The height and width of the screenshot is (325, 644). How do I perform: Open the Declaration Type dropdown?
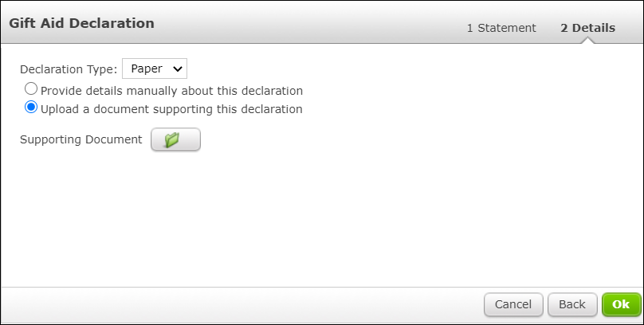pos(155,69)
